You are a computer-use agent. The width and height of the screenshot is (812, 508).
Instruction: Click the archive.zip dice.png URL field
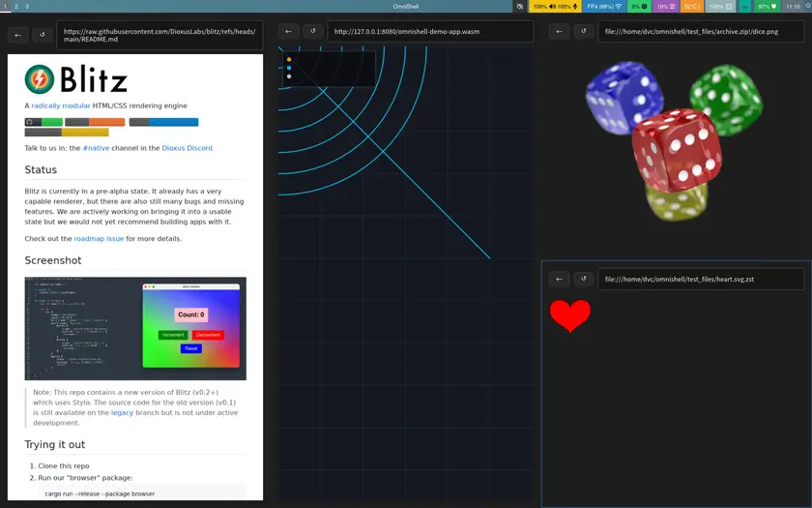701,31
